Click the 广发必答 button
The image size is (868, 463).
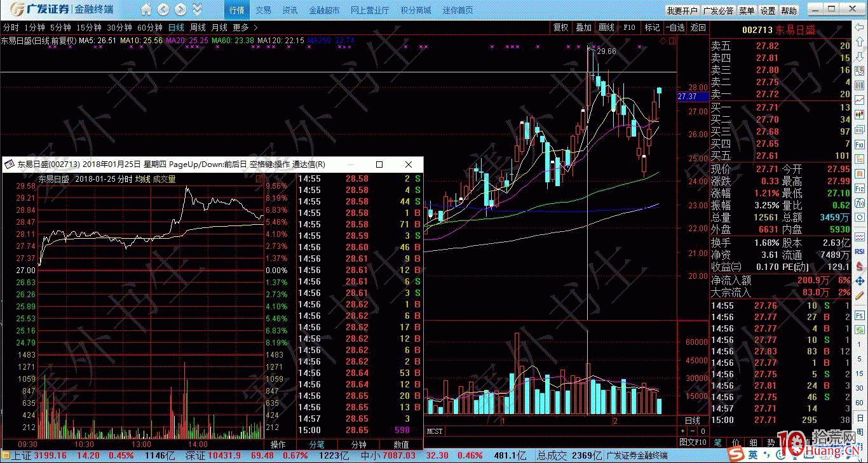[719, 11]
